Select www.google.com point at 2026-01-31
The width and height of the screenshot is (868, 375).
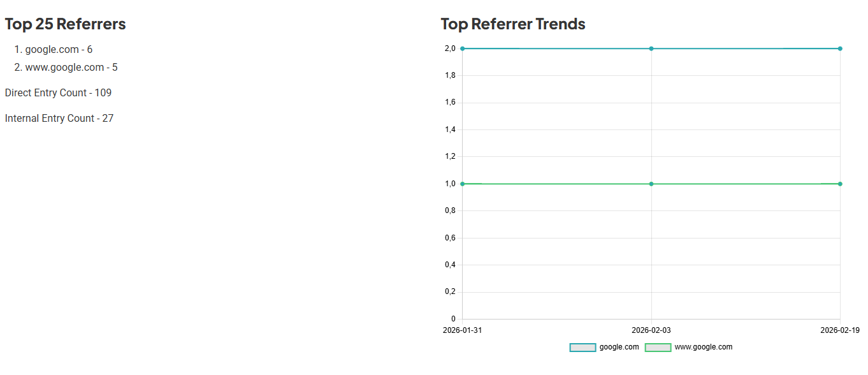[463, 184]
